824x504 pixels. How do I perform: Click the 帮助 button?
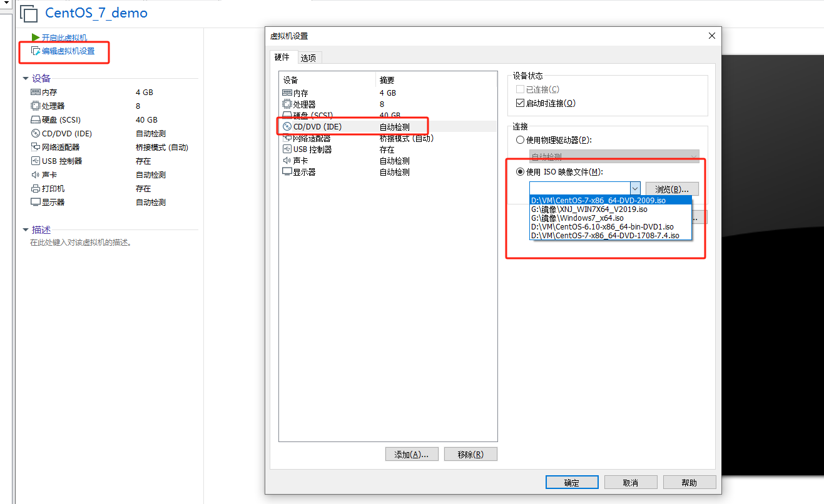pyautogui.click(x=689, y=482)
